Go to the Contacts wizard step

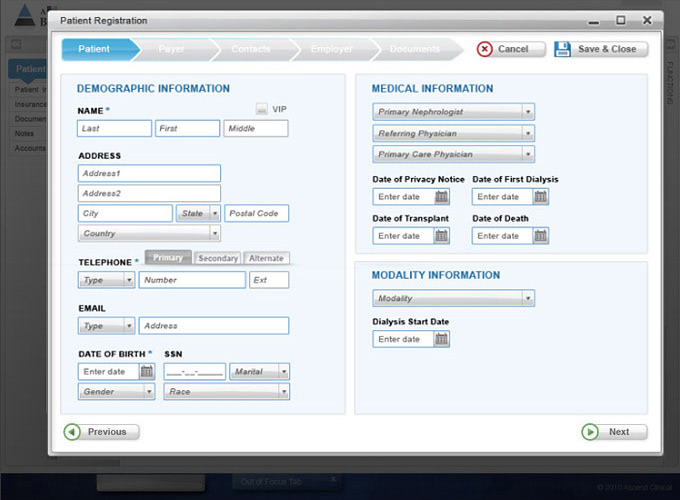click(x=251, y=49)
